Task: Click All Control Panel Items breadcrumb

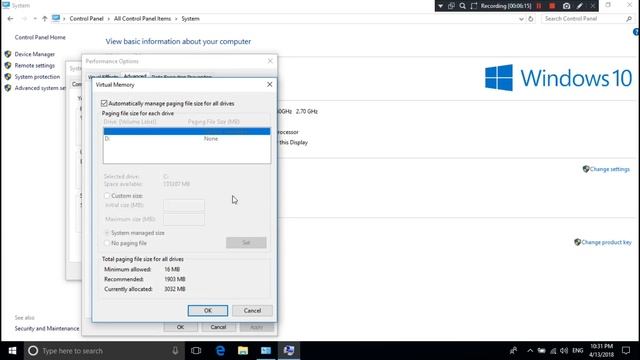Action: click(x=142, y=19)
